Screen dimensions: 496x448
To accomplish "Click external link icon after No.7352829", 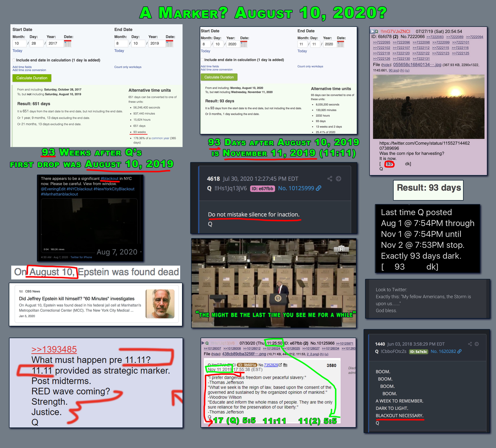I will point(280,365).
